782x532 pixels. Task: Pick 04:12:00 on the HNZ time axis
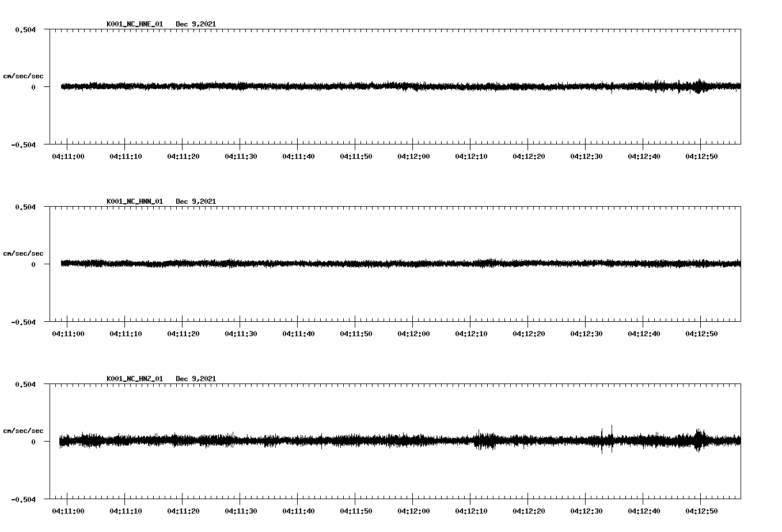[x=413, y=511]
